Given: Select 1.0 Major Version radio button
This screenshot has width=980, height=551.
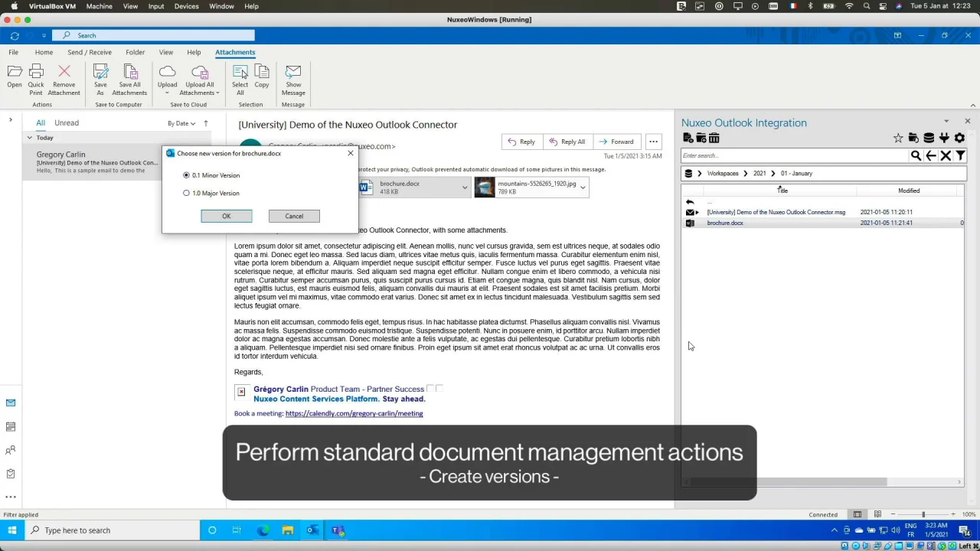Looking at the screenshot, I should [186, 193].
